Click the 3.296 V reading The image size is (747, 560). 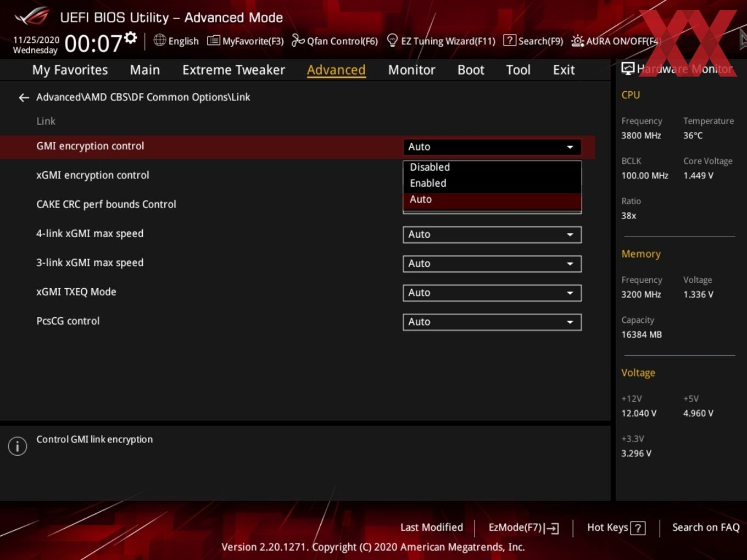coord(636,453)
